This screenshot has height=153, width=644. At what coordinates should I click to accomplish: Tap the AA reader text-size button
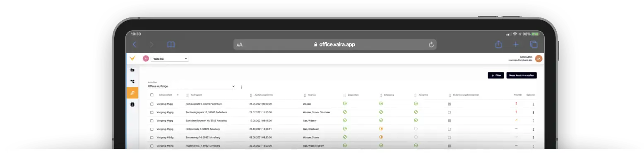pos(239,45)
